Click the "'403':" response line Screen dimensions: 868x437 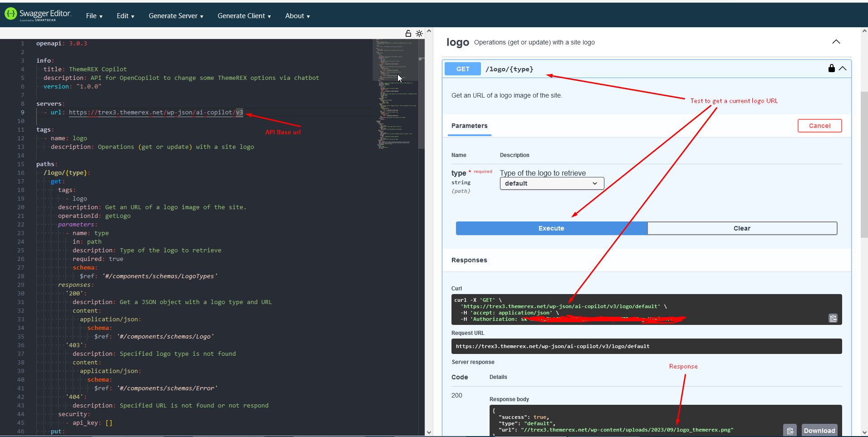[76, 345]
